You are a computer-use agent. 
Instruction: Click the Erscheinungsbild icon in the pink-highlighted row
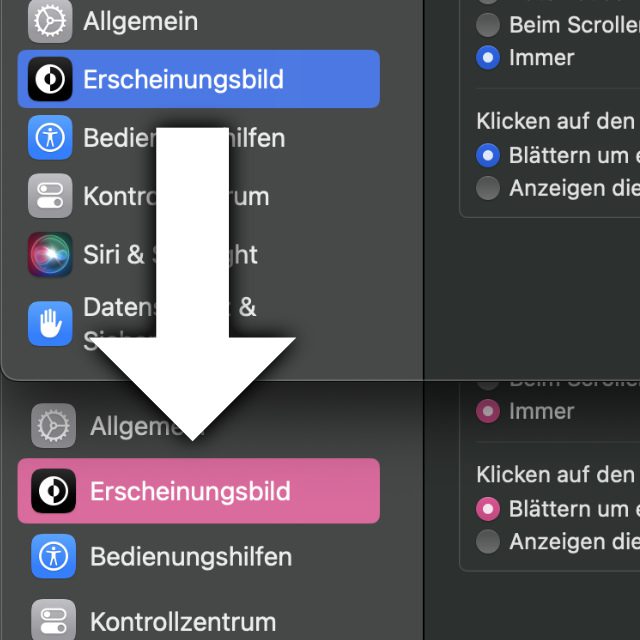pyautogui.click(x=53, y=491)
